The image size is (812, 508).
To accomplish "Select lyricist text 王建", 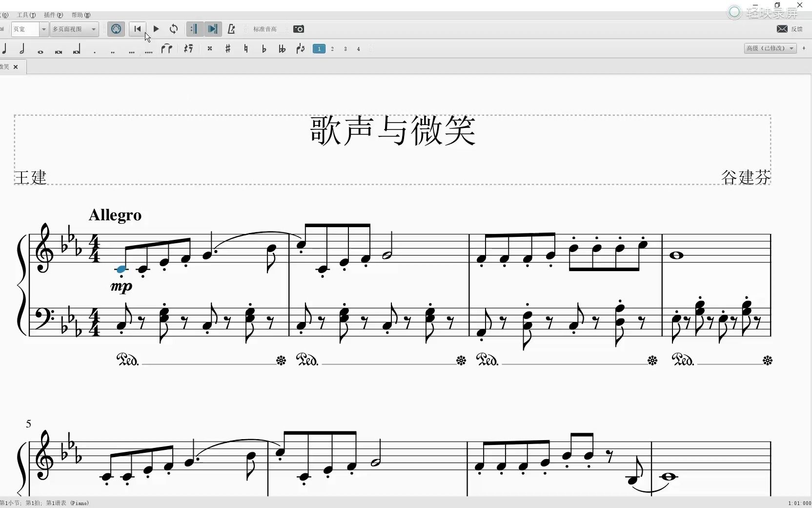I will [x=30, y=177].
